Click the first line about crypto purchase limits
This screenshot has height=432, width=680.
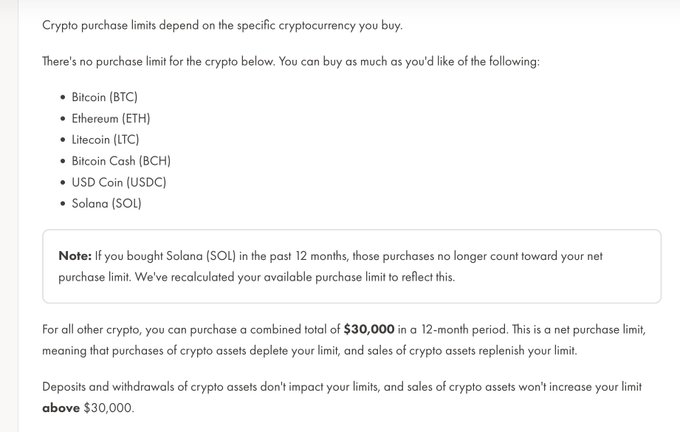222,26
